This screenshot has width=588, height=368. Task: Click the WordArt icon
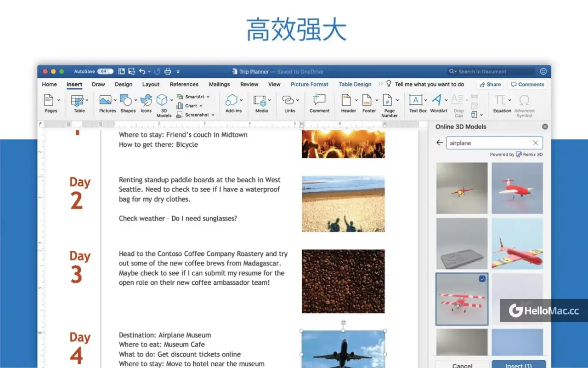[x=437, y=100]
